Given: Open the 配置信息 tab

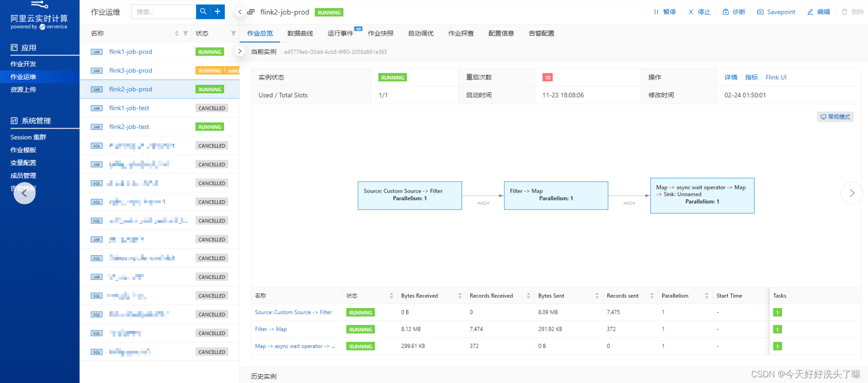Looking at the screenshot, I should [x=501, y=33].
